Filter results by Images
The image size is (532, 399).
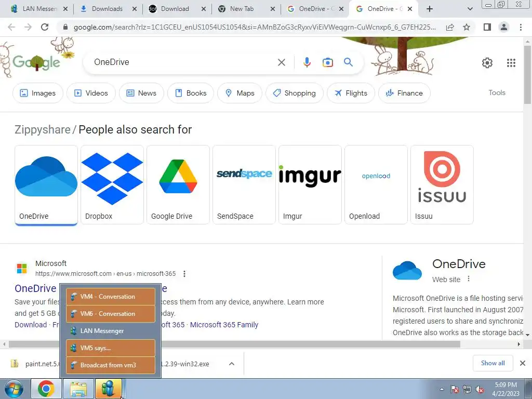38,93
